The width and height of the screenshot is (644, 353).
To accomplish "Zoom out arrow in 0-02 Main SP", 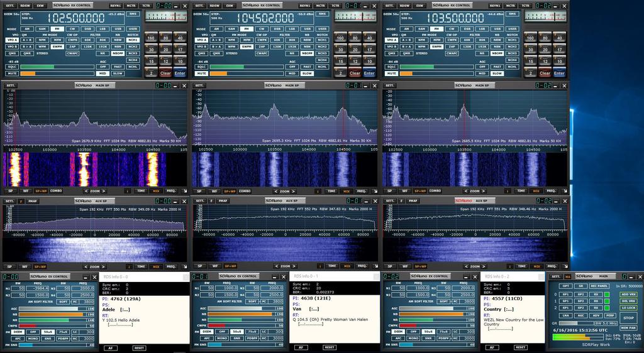I will point(466,191).
